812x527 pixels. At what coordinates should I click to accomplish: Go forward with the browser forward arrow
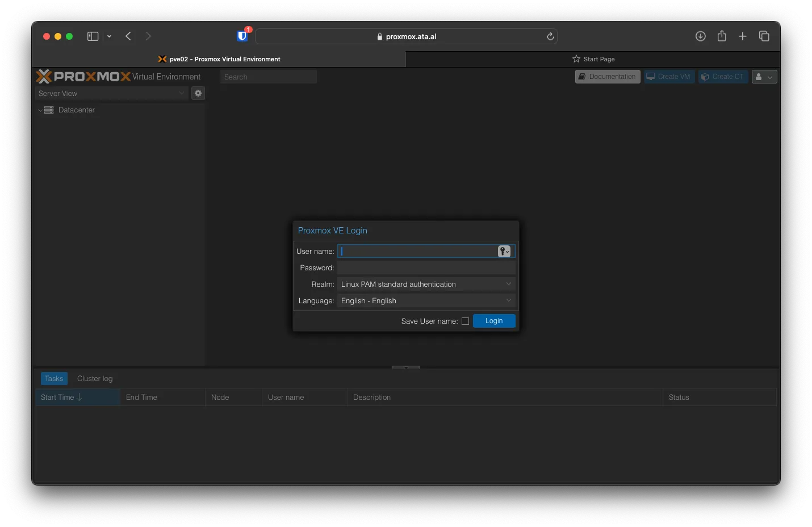tap(148, 36)
